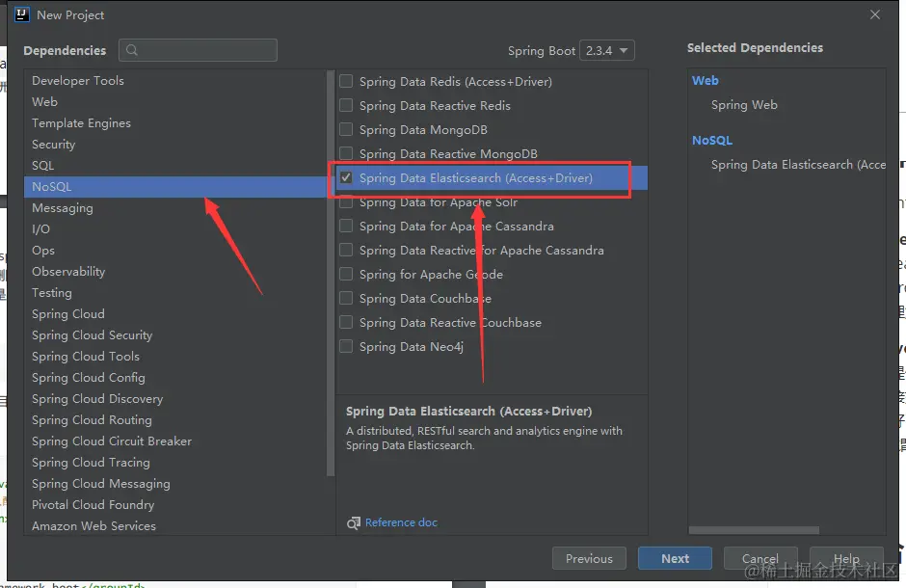
Task: Select Spring Cloud Circuit Breaker category
Action: [x=175, y=441]
